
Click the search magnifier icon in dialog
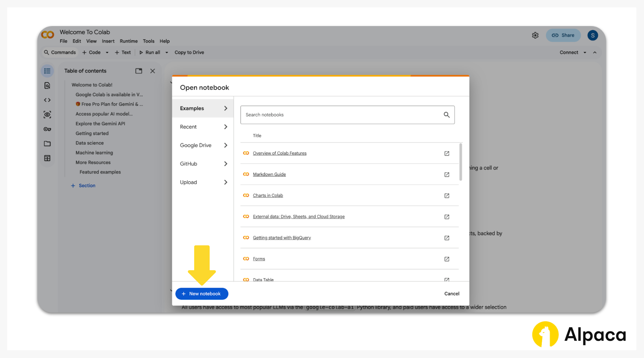(x=446, y=115)
